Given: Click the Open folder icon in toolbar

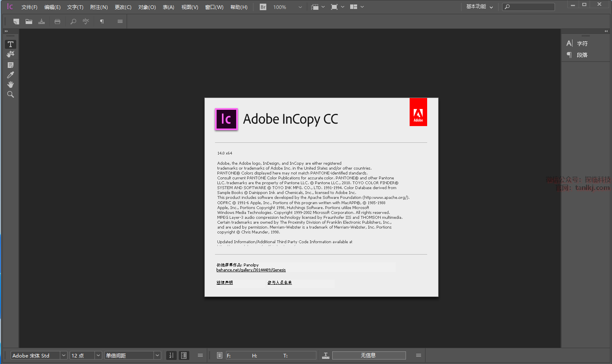Looking at the screenshot, I should [29, 22].
